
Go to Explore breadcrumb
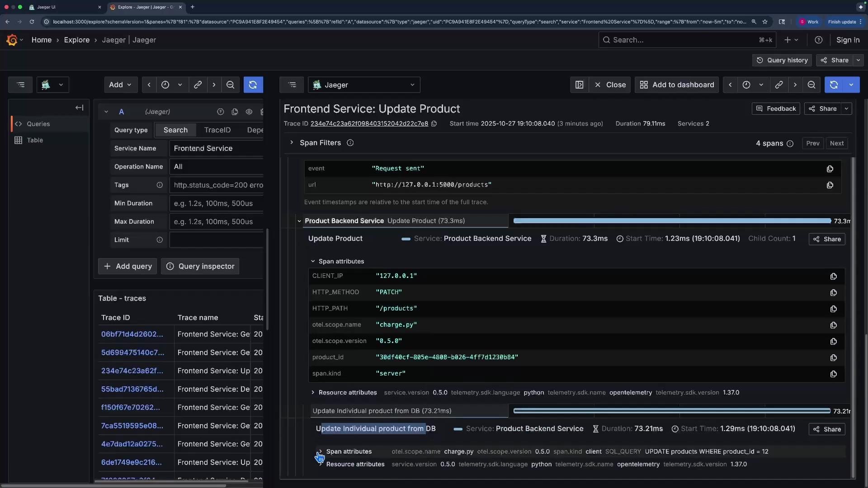(x=77, y=40)
